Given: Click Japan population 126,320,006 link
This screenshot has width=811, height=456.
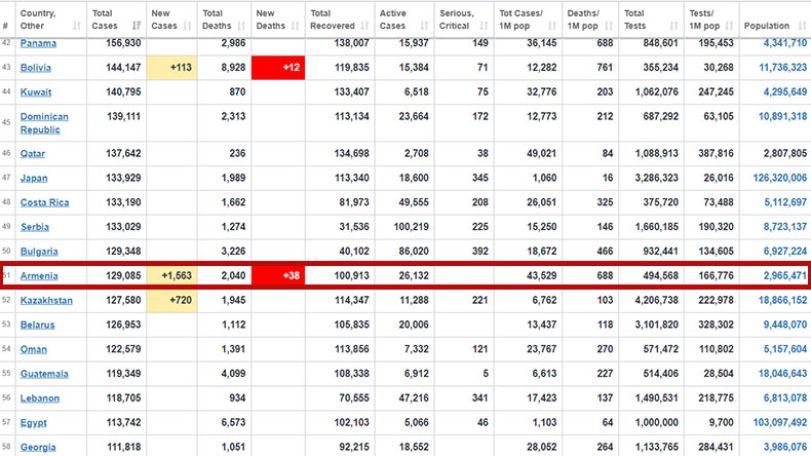Looking at the screenshot, I should coord(780,178).
